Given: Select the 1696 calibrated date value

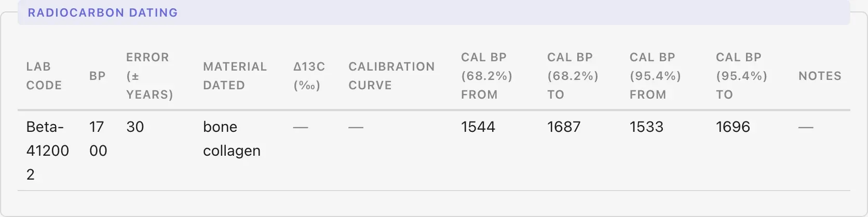Looking at the screenshot, I should [x=733, y=127].
